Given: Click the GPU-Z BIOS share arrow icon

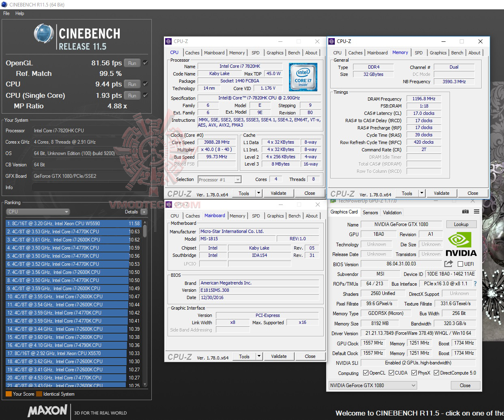Looking at the screenshot, I should click(x=448, y=263).
